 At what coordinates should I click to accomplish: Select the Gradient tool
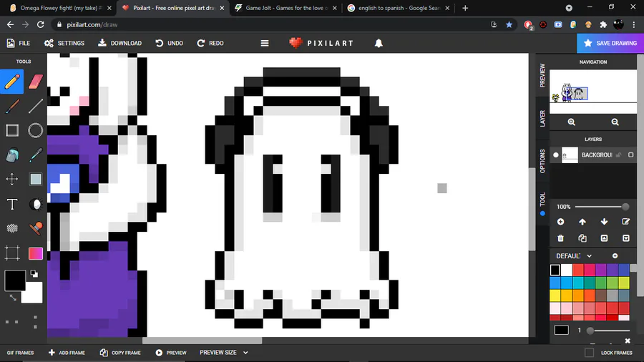pyautogui.click(x=36, y=253)
